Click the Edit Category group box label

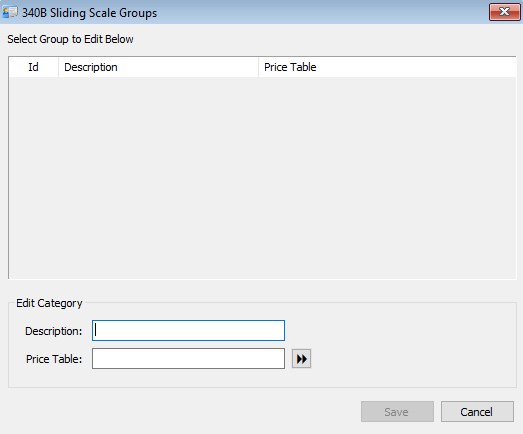tap(49, 303)
